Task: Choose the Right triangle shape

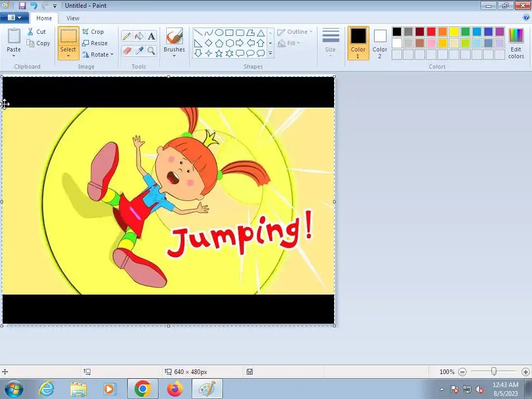Action: click(198, 43)
